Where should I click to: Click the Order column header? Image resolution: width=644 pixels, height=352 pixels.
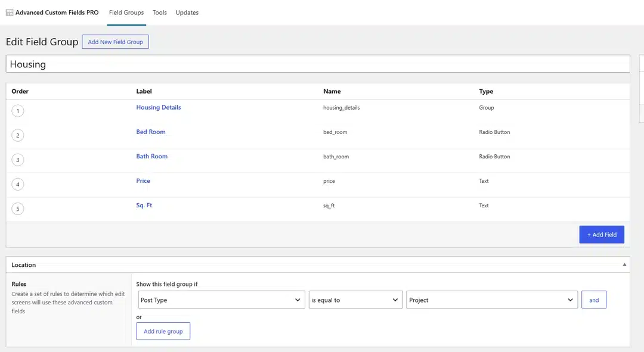[20, 92]
